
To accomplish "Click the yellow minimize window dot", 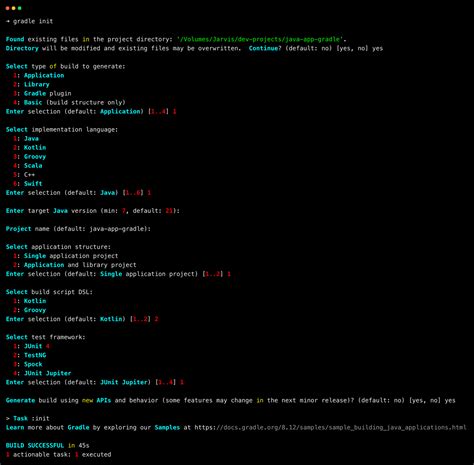I will [14, 8].
